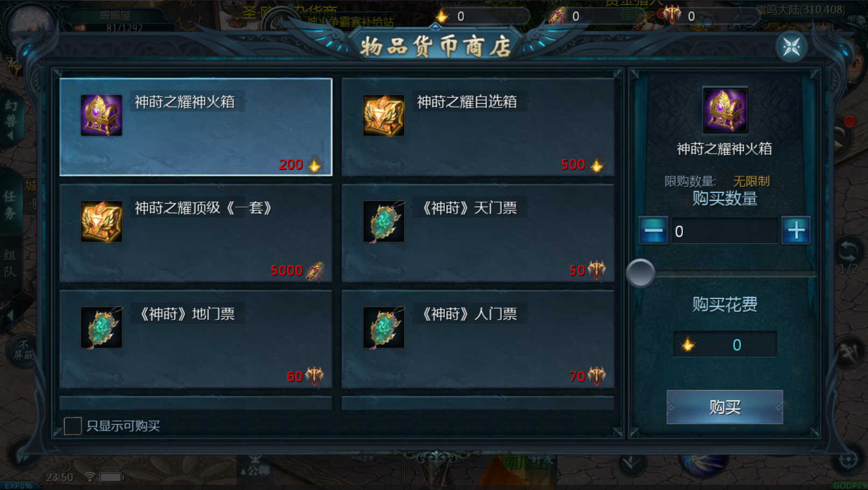Decrease purchase quantity with the minus button

[653, 231]
